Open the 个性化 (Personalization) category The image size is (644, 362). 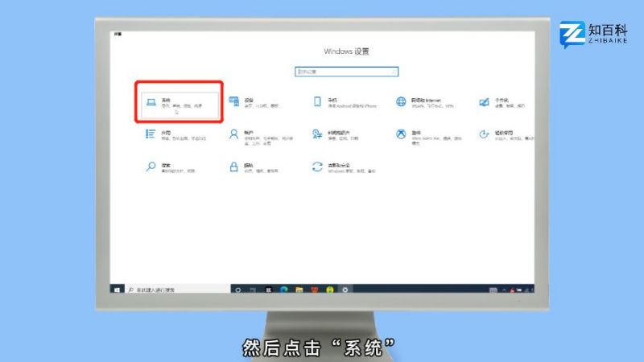(x=502, y=103)
